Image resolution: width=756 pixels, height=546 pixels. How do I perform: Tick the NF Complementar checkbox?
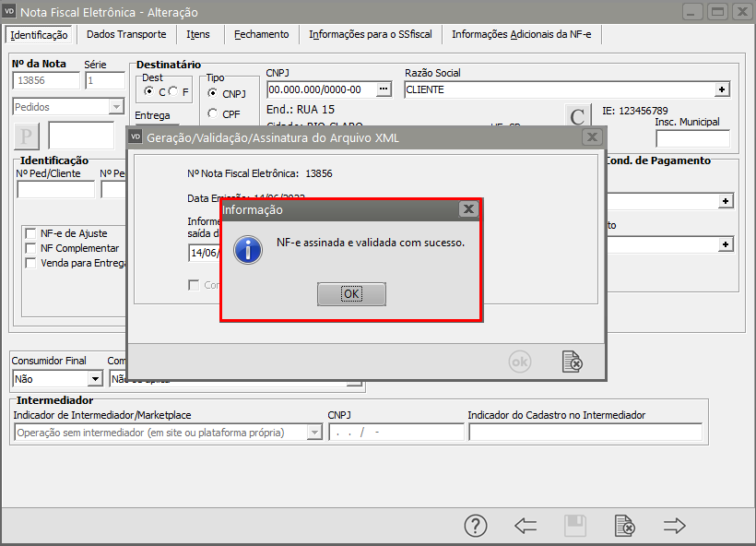click(30, 248)
